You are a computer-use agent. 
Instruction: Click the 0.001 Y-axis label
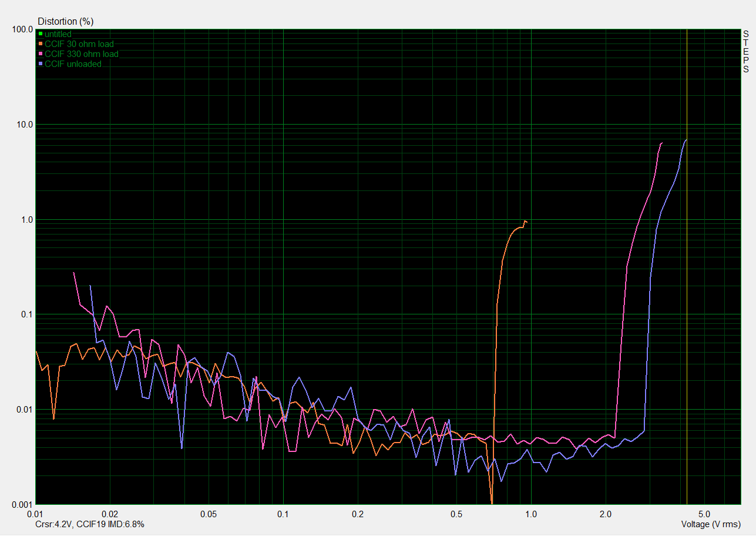tap(21, 505)
